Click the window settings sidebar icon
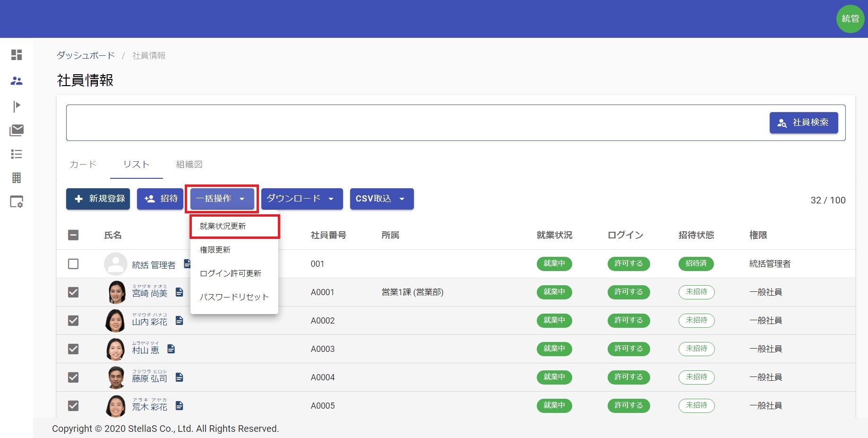 pos(17,202)
